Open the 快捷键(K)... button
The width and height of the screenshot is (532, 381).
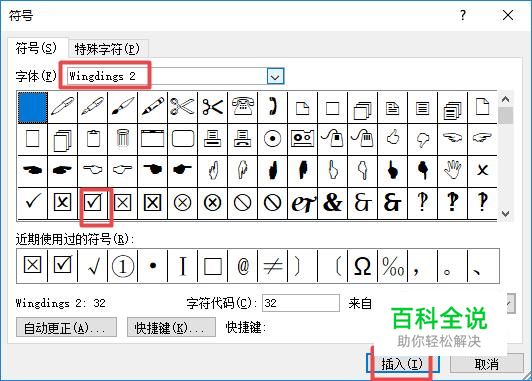[171, 327]
